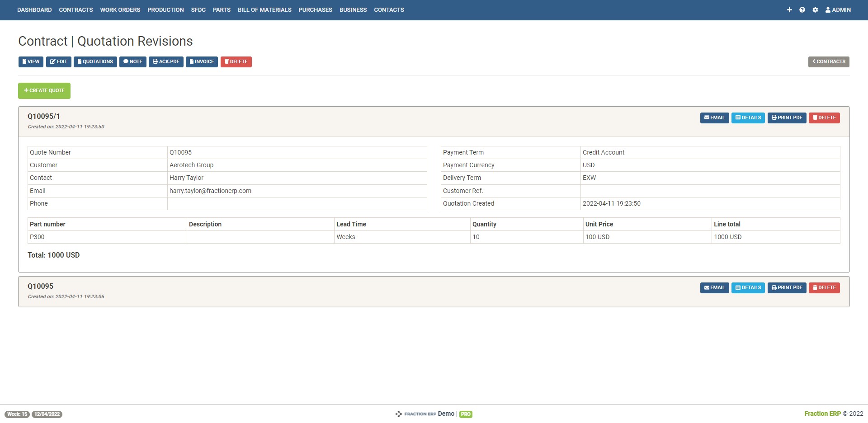Open the Bill of Materials menu
Viewport: 868px width, 423px height.
(x=264, y=10)
